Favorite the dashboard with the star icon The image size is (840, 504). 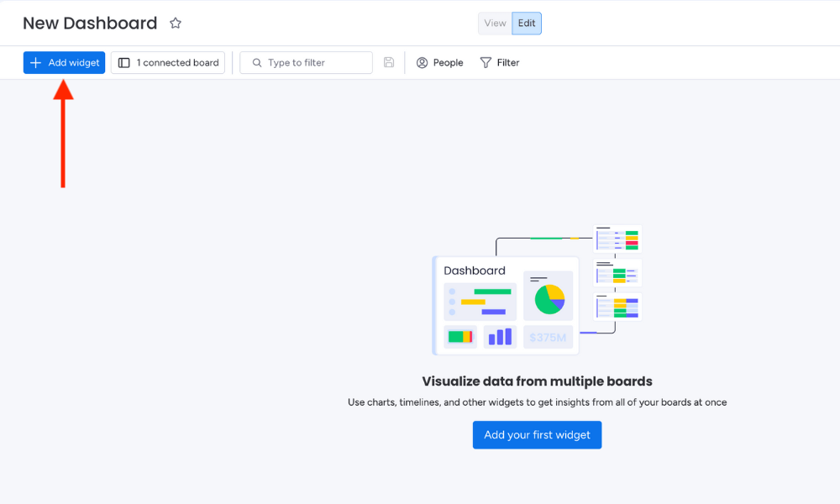176,23
